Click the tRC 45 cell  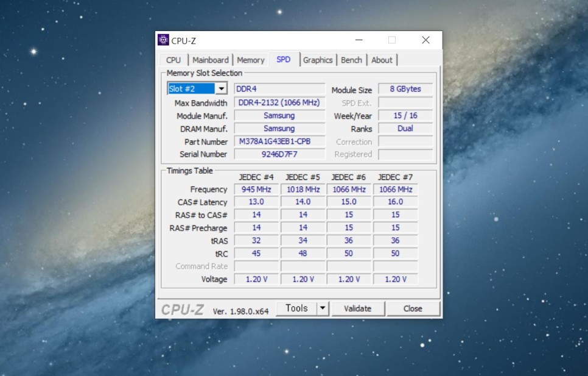tap(256, 254)
